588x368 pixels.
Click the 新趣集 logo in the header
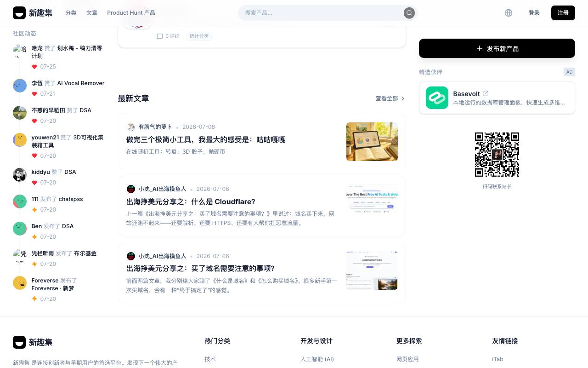pyautogui.click(x=32, y=13)
